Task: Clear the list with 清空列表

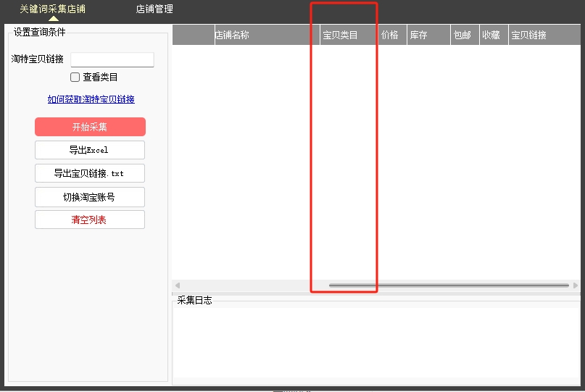Action: [90, 220]
